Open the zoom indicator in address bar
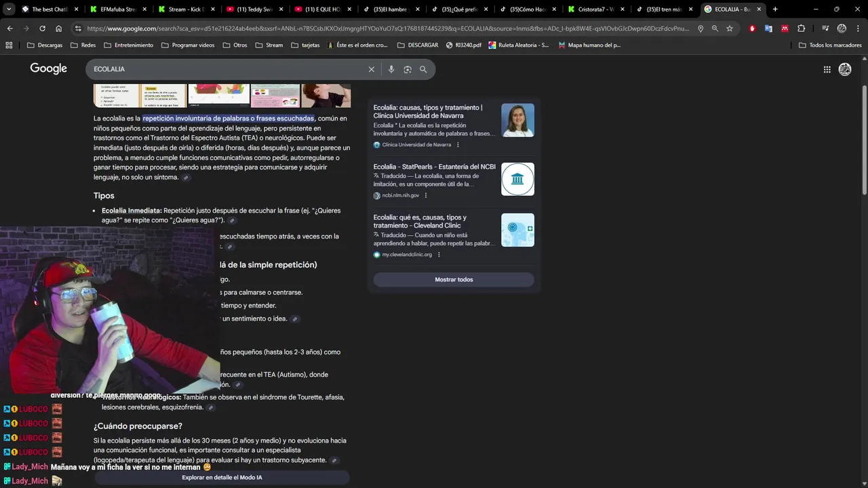 (x=715, y=28)
